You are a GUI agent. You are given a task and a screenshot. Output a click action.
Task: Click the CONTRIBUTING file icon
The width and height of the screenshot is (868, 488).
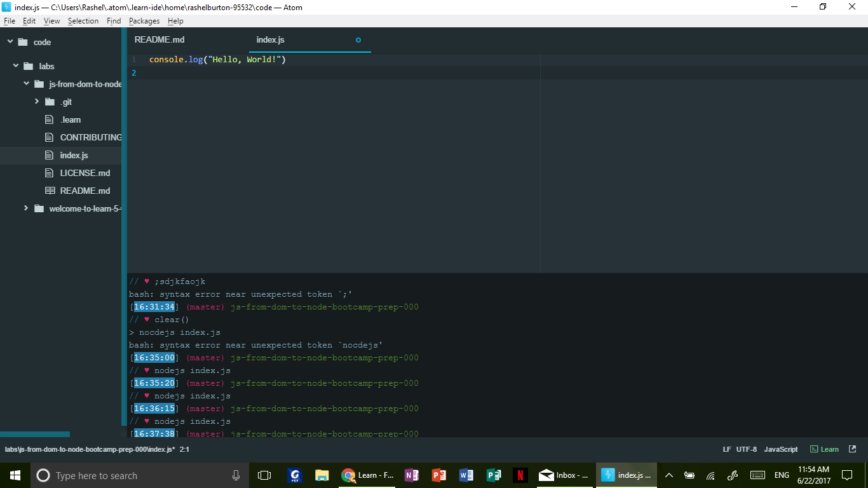(49, 137)
